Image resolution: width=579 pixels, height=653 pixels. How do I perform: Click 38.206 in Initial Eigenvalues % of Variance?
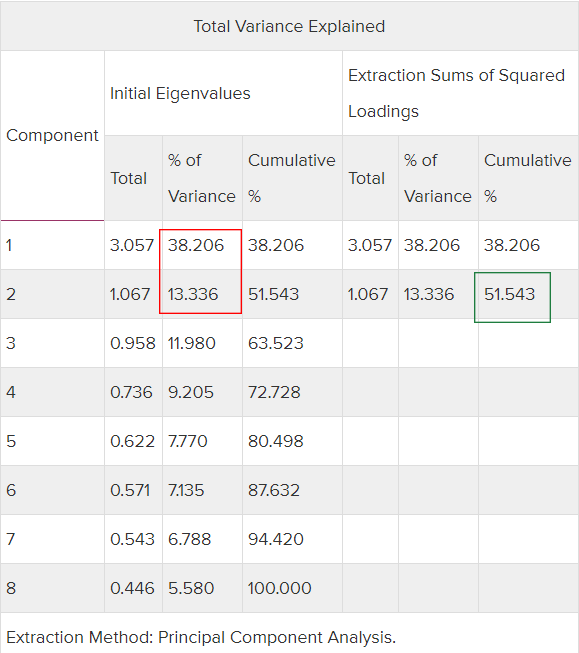tap(196, 245)
